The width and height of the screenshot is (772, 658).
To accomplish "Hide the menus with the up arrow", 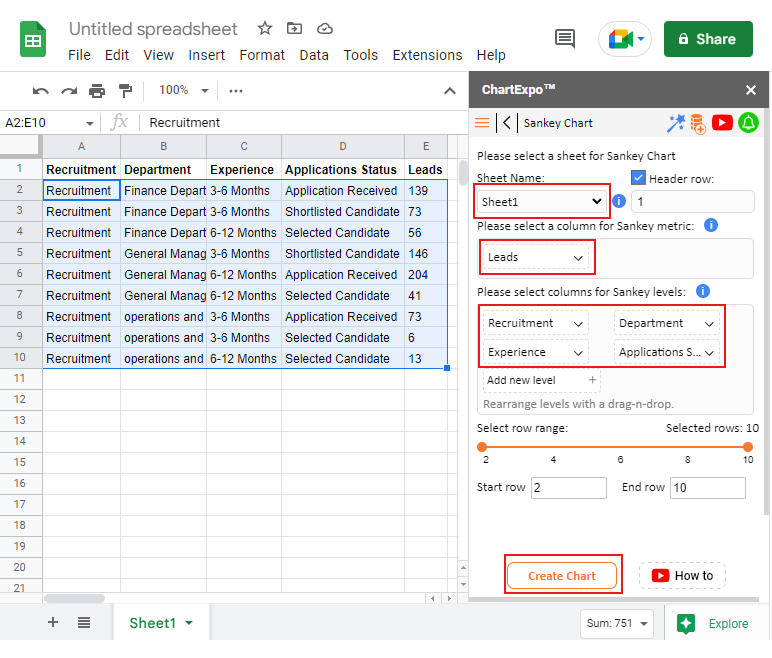I will [x=450, y=91].
